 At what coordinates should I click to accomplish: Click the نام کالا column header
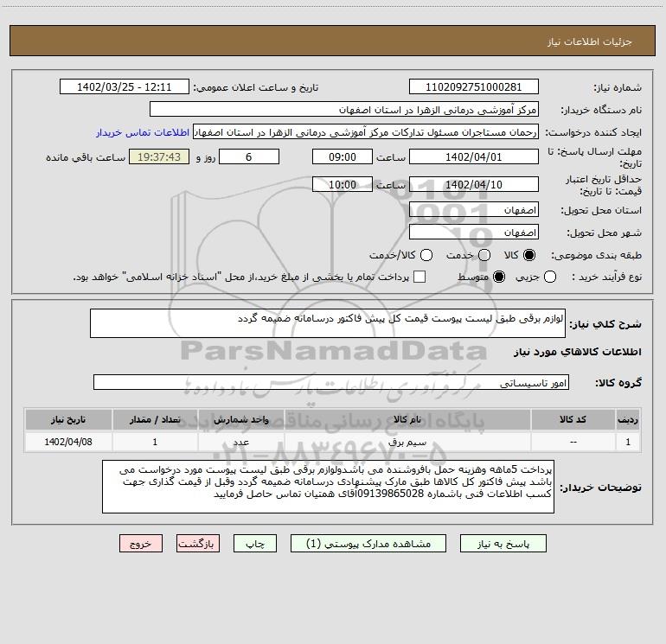407,419
